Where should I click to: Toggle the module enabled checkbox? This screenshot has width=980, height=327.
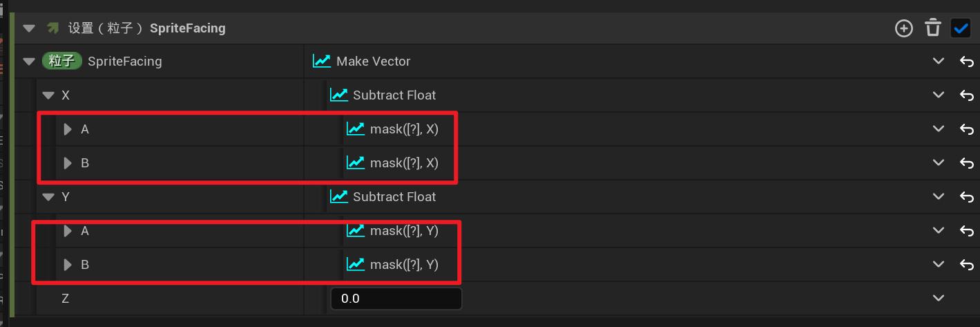tap(961, 28)
